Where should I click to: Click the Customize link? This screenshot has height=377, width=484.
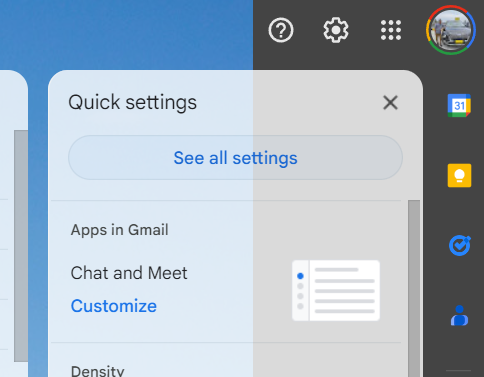[114, 306]
